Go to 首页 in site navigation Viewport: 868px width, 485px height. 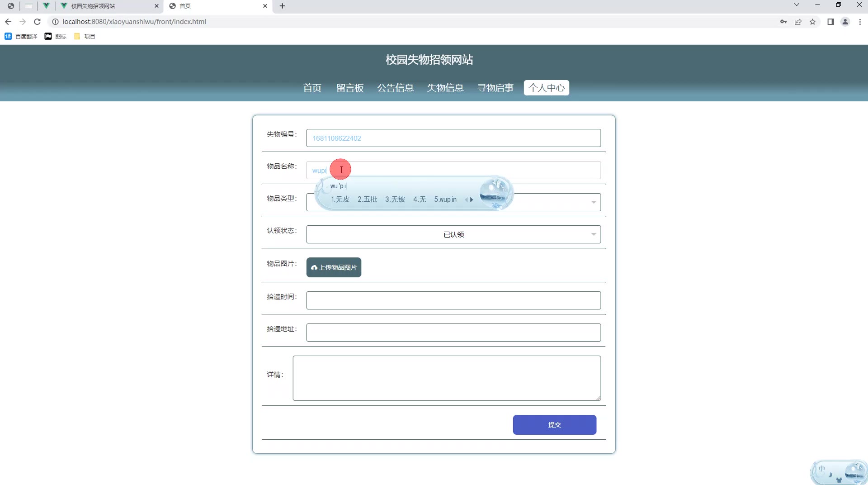312,88
